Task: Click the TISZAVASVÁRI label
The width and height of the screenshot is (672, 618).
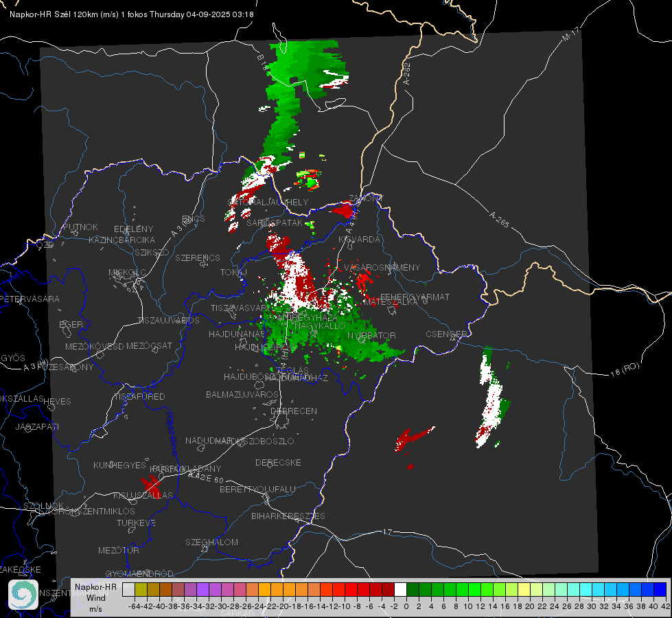Action: [240, 308]
